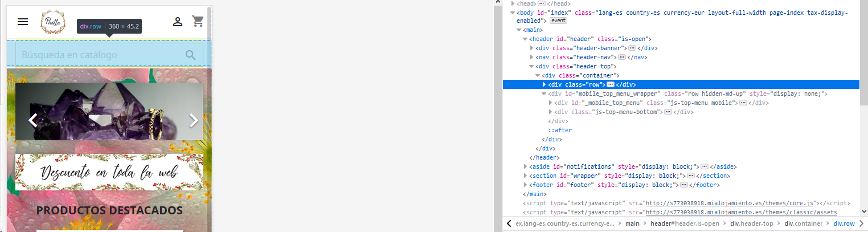Collapse the body id="index" node

(513, 12)
